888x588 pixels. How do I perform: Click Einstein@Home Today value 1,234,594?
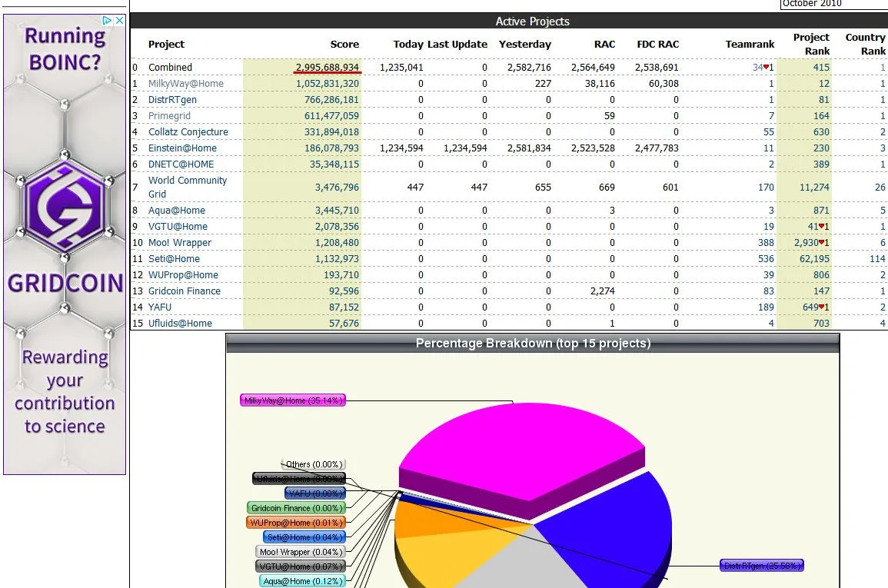(401, 148)
